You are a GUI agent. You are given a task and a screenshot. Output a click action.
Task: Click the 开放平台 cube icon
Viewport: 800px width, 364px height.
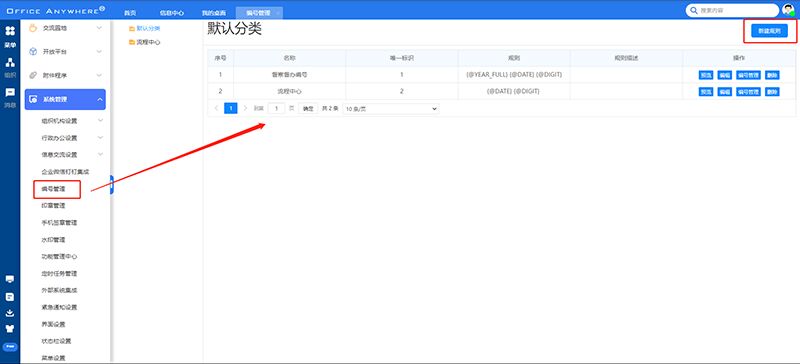pos(33,52)
